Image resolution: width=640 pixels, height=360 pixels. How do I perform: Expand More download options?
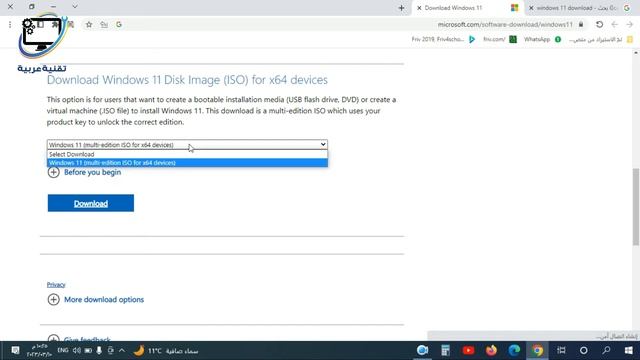(96, 300)
